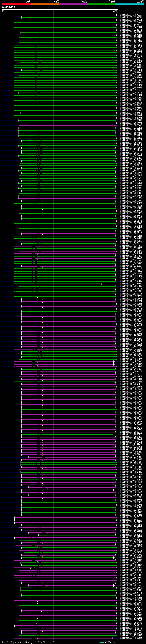Select hit label UniRef100_C3Z0M5
The height and width of the screenshot is (644, 146).
[131, 364]
